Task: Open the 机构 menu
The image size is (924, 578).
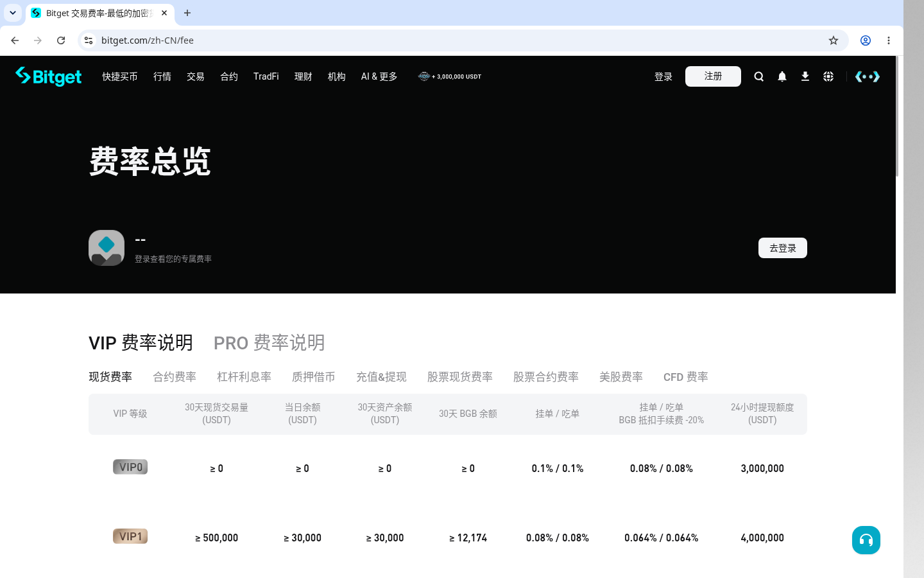Action: [337, 76]
